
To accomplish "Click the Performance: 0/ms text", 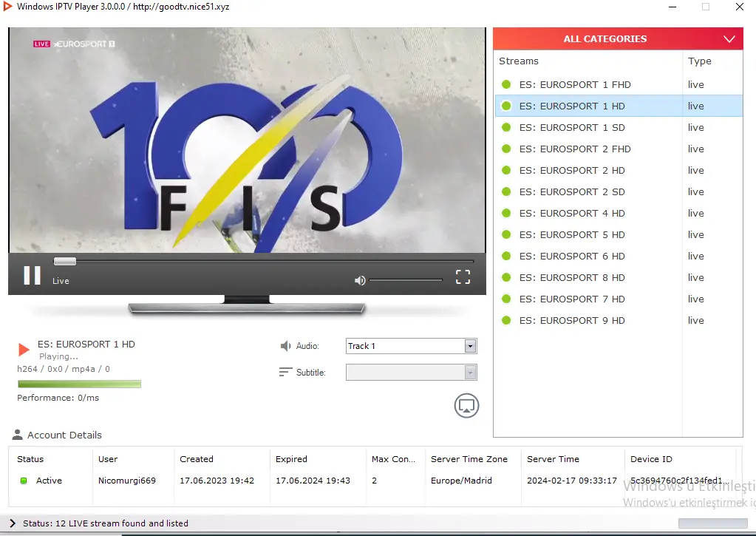I will [x=58, y=398].
